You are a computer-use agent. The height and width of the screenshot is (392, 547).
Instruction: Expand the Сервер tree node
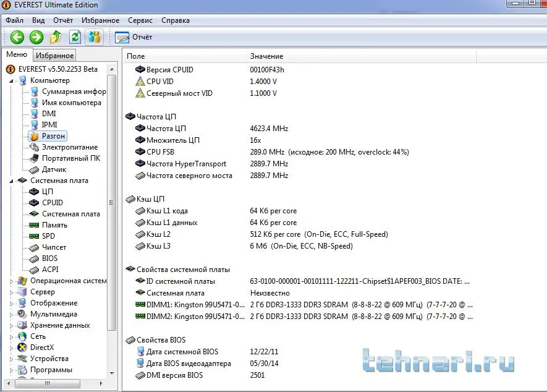point(11,292)
